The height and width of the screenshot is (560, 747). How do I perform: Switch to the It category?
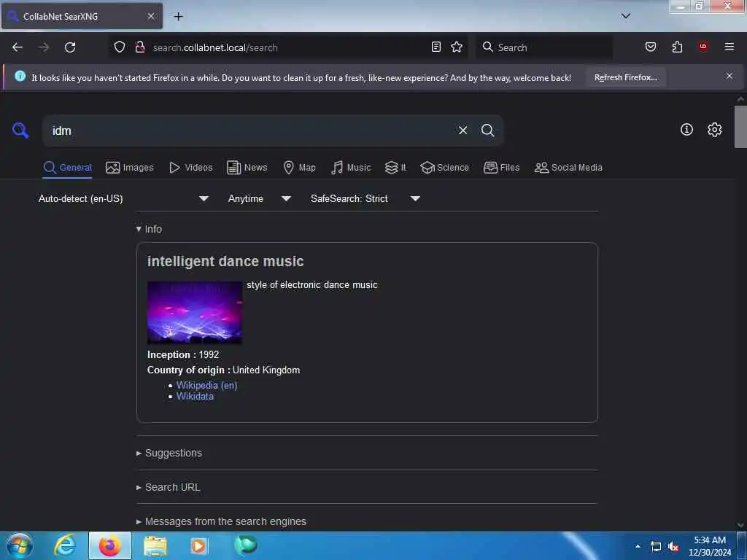click(x=395, y=168)
